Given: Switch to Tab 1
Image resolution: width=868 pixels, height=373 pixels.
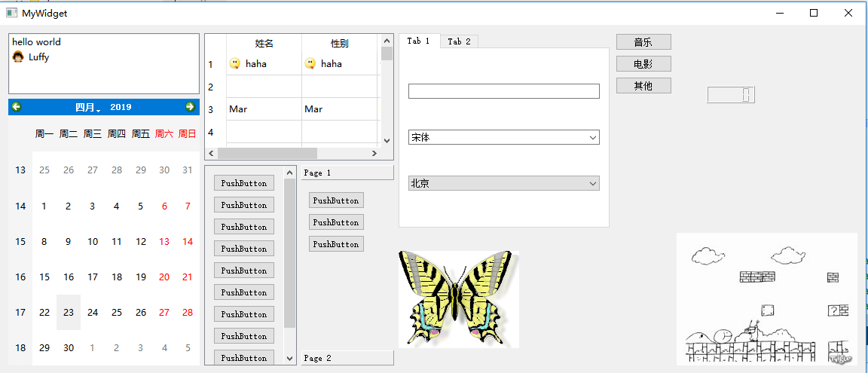Looking at the screenshot, I should pos(419,41).
